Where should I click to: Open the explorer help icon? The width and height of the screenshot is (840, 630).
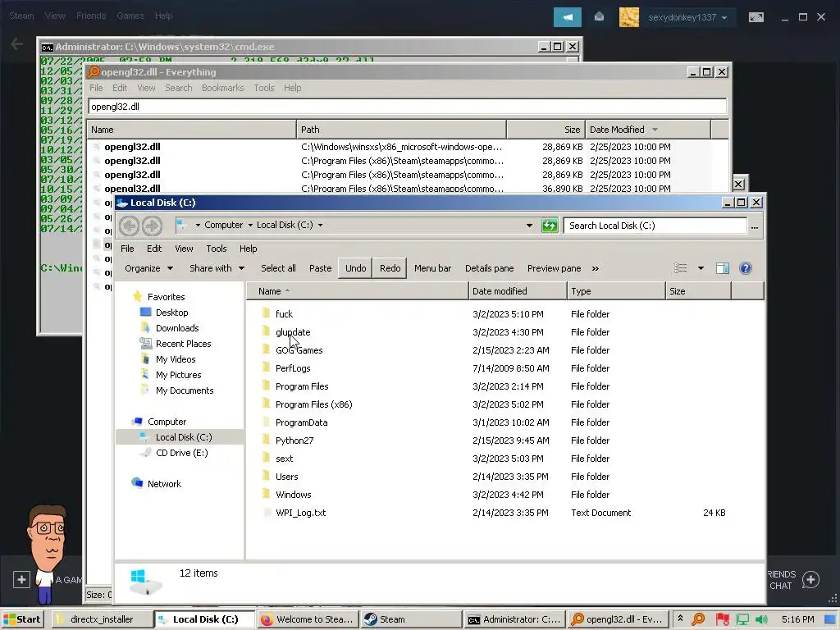pyautogui.click(x=745, y=268)
